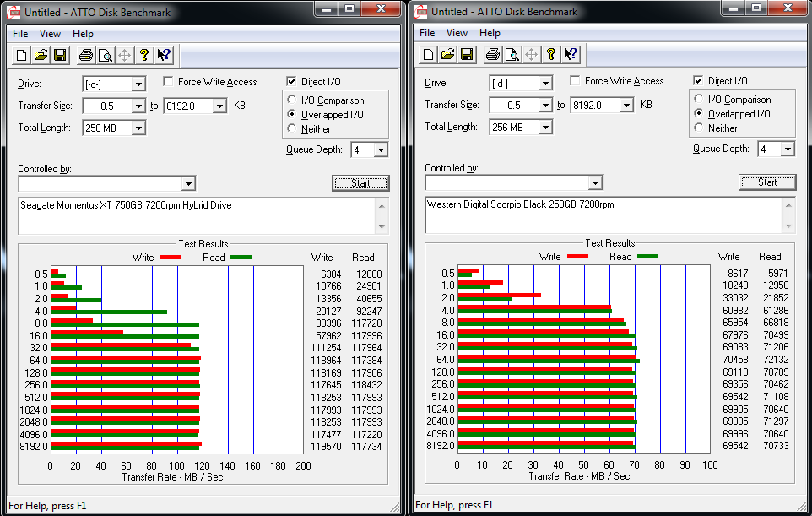Select I/O Comparison radio in Seagate window
Screen dimensions: 812x516
[x=291, y=100]
